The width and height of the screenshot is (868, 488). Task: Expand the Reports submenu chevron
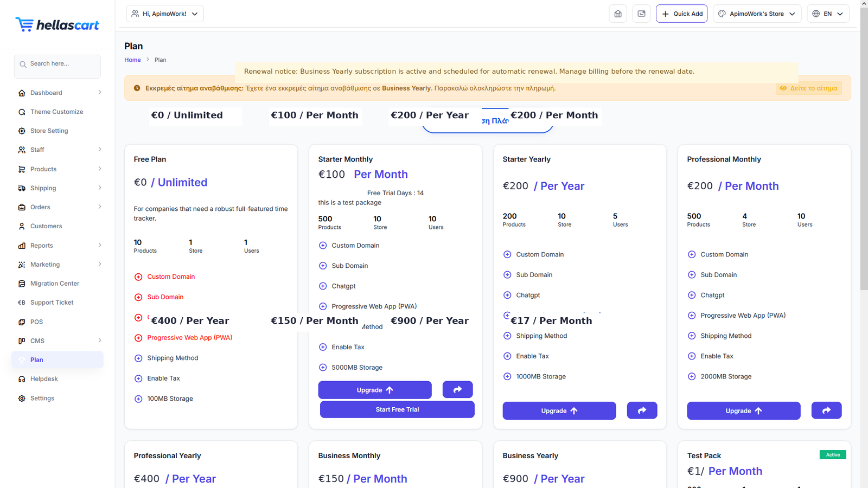pos(100,246)
